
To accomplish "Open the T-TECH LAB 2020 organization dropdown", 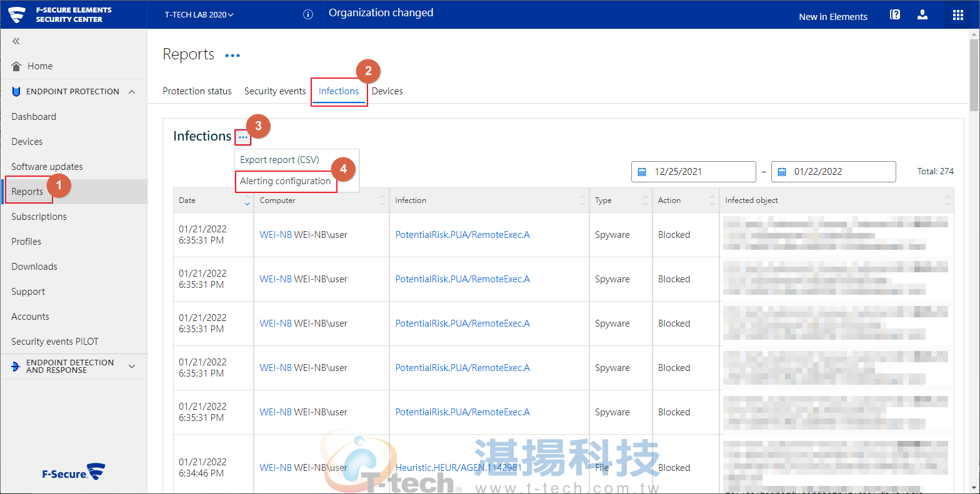I will [199, 15].
